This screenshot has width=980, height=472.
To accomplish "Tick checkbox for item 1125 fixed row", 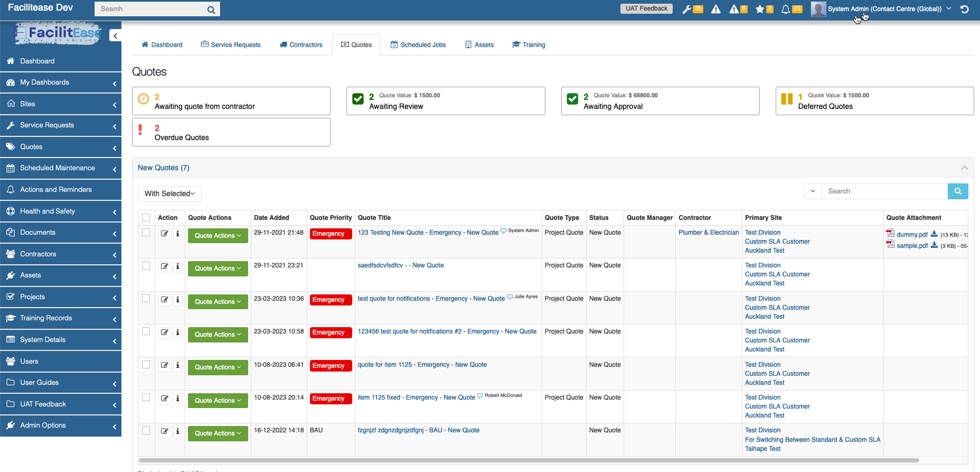I will [146, 397].
